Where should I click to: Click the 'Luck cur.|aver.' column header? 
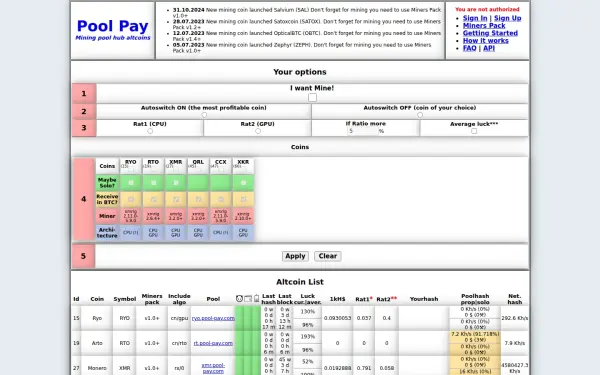click(x=308, y=299)
